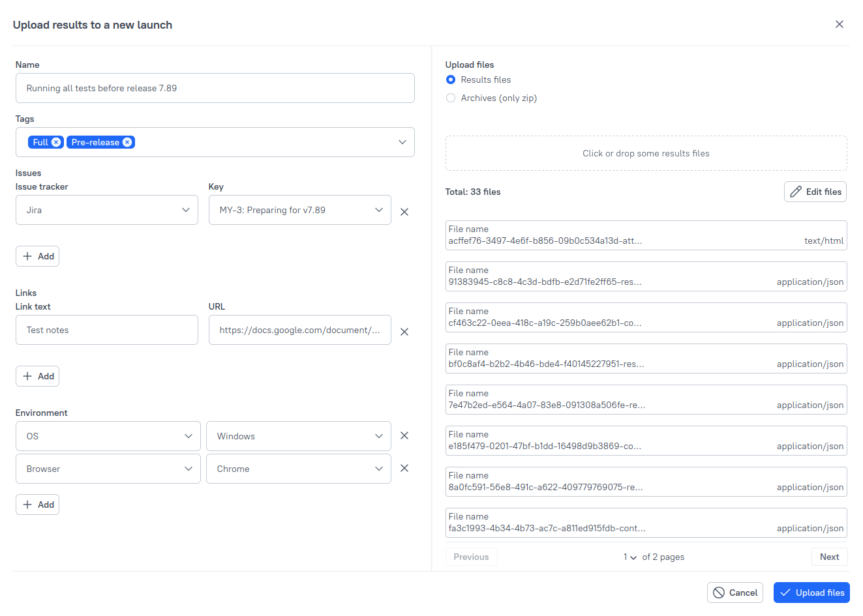Cancel the upload dialog
This screenshot has width=863, height=616.
[735, 593]
